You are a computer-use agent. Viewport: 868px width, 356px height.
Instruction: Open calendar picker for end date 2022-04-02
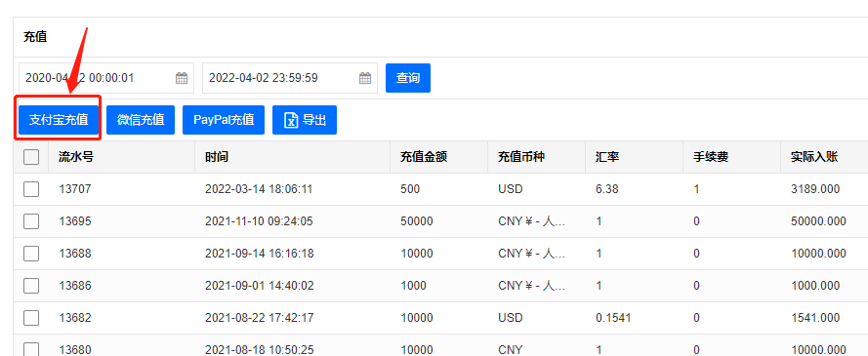(x=365, y=78)
